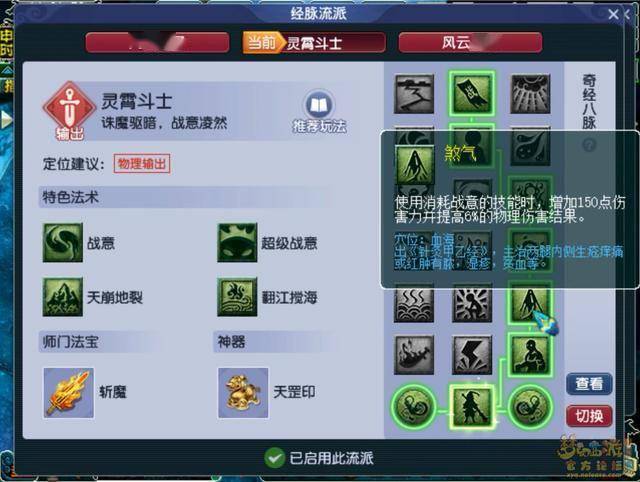The image size is (640, 482).
Task: Select the left round green swirl node
Action: [413, 406]
